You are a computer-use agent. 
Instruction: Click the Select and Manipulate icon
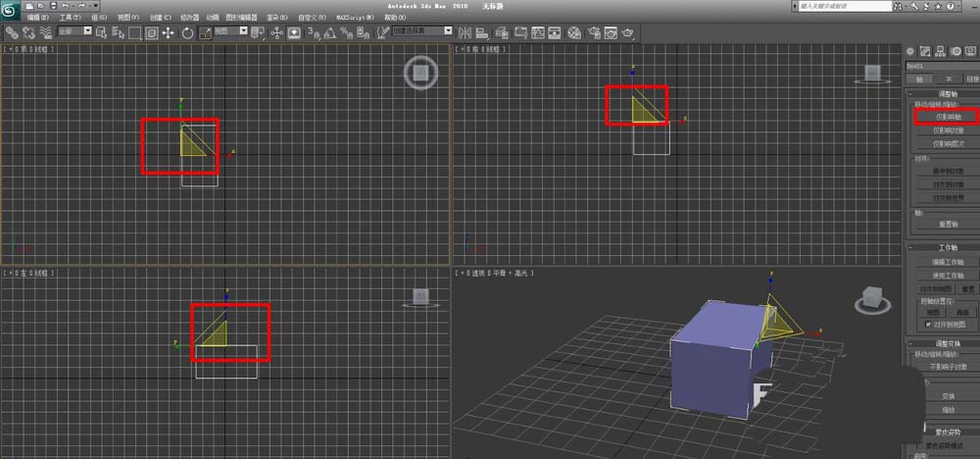click(x=277, y=32)
